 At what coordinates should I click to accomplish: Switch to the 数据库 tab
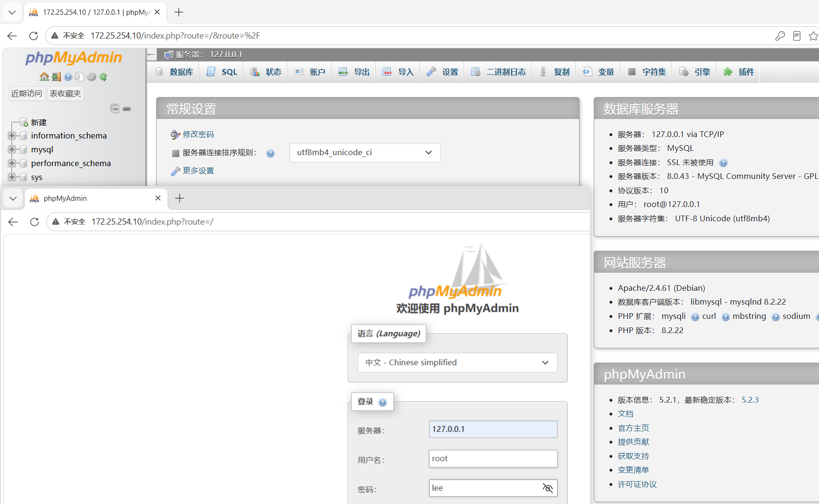(174, 72)
